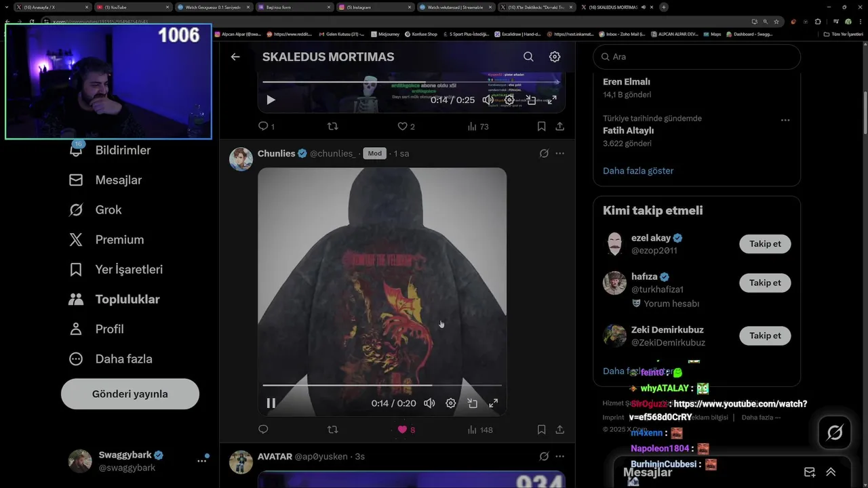Open more menu on AVATAR's post
Image resolution: width=868 pixels, height=488 pixels.
click(x=559, y=457)
